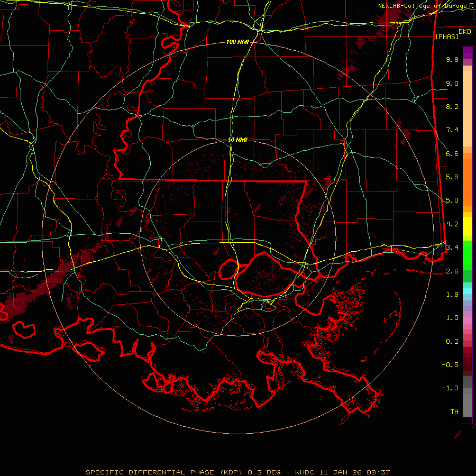This screenshot has height=476, width=476.
Task: Click the -1.3 scale label
Action: (x=450, y=388)
